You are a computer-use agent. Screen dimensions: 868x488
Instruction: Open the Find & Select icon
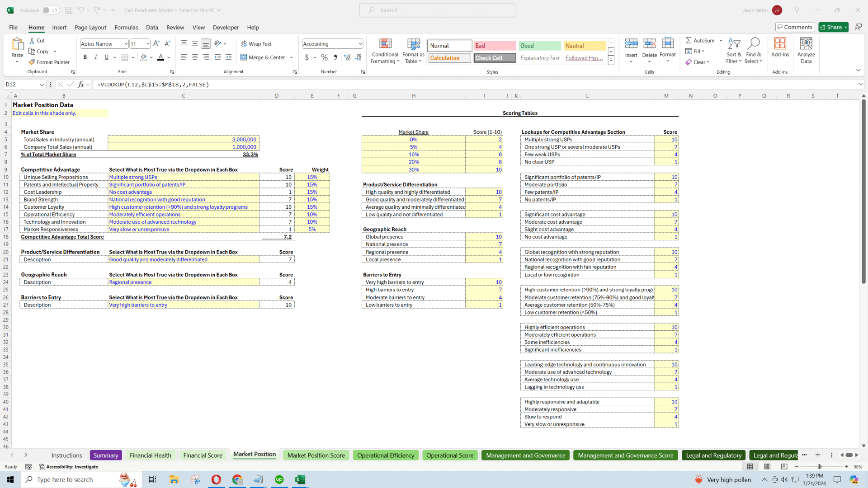[754, 51]
